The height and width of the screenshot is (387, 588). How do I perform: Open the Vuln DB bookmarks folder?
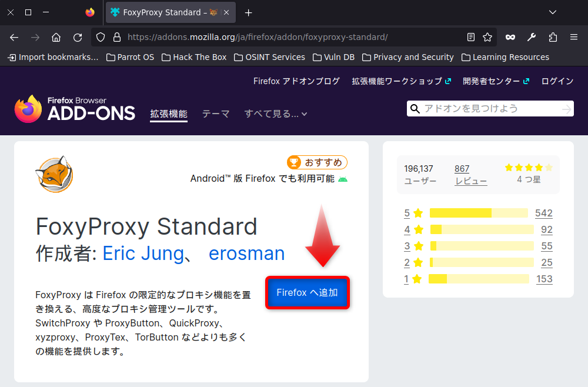[334, 58]
